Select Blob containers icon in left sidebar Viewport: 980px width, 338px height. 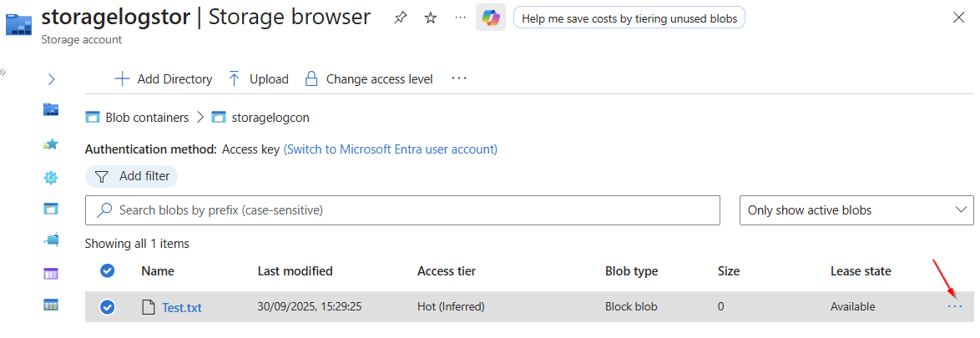click(x=51, y=209)
